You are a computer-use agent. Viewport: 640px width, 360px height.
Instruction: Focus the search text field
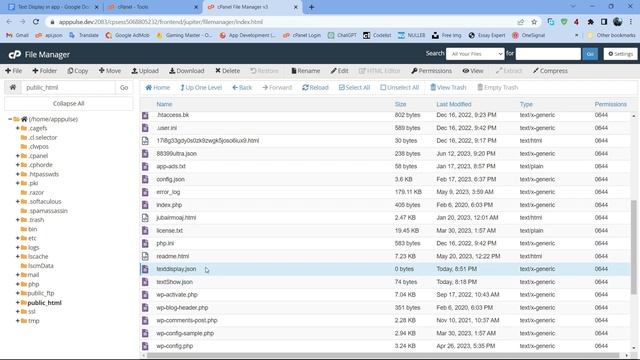tap(548, 54)
